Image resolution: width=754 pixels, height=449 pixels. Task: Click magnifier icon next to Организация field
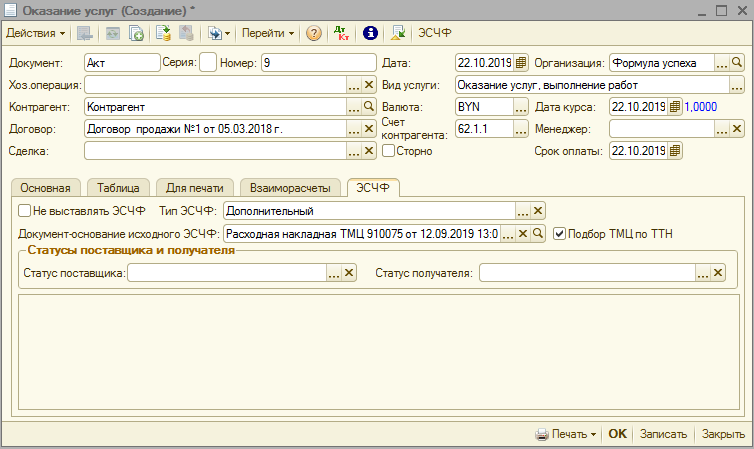737,63
